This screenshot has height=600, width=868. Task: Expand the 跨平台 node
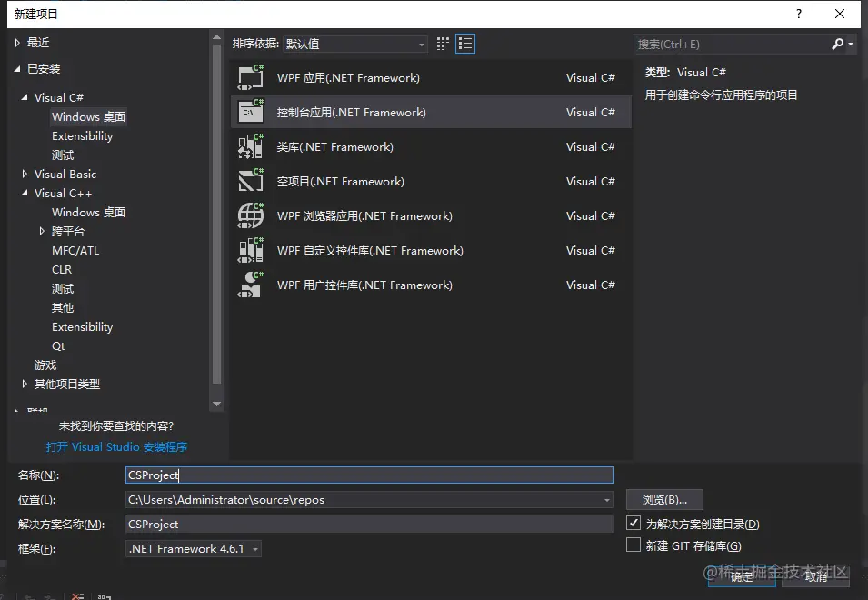pos(42,232)
